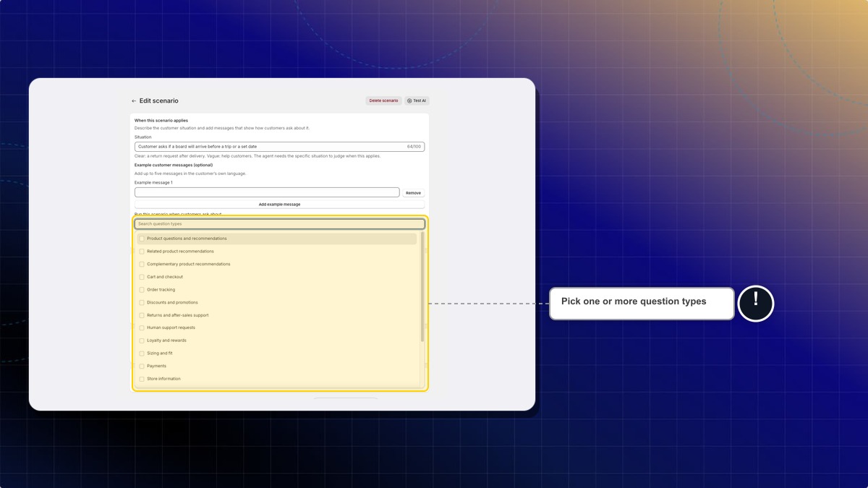Screen dimensions: 868x488
Task: Select Returns and after-sales support checkbox
Action: (x=142, y=315)
